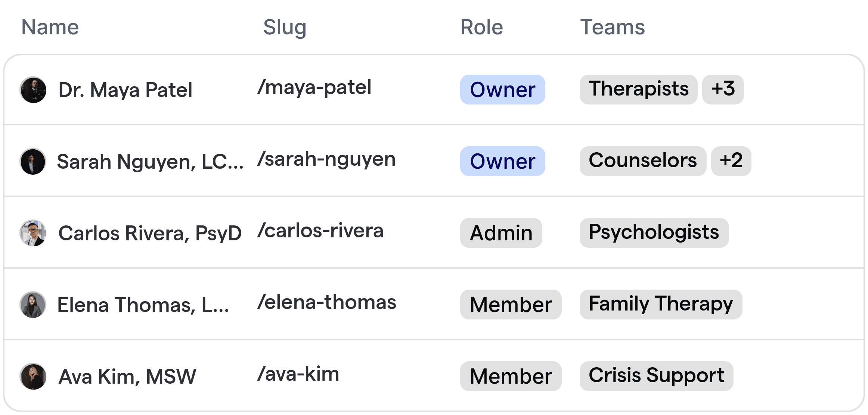Open the /carlos-rivera slug link
868x415 pixels.
coord(320,231)
